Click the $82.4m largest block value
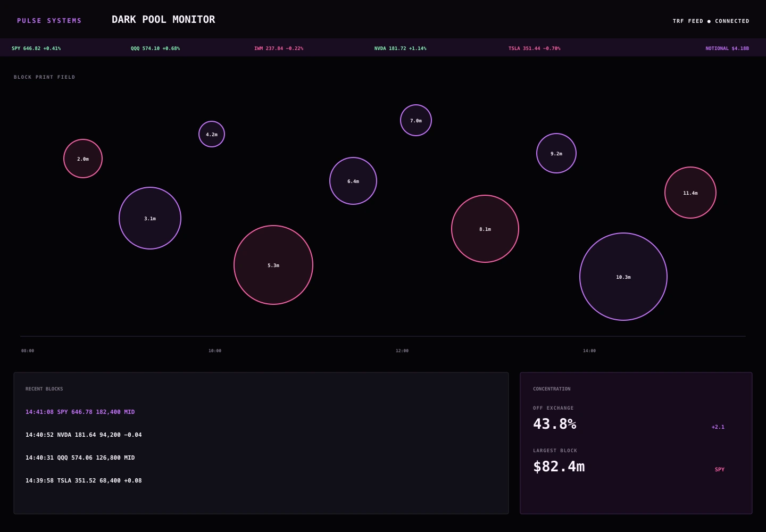Screen dimensions: 766x532 559,467
